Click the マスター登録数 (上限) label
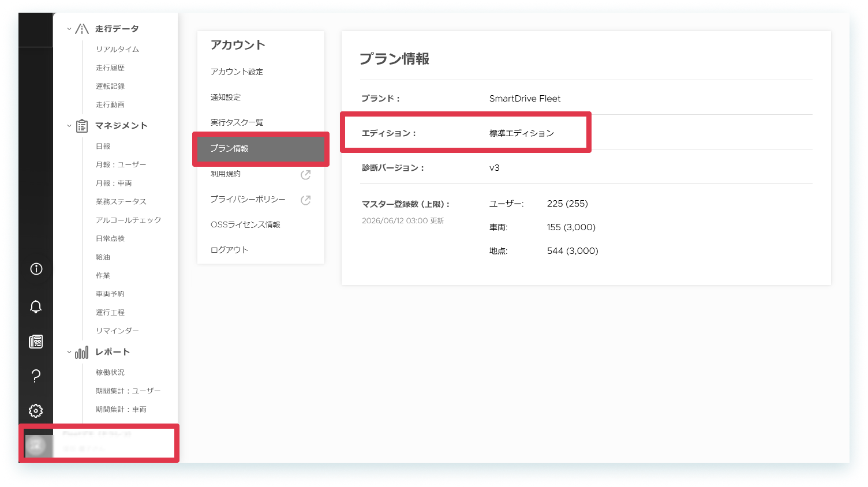 (406, 204)
